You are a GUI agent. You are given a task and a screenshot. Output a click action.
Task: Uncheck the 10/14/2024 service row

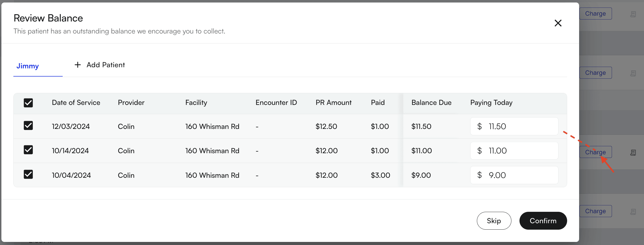pos(28,150)
